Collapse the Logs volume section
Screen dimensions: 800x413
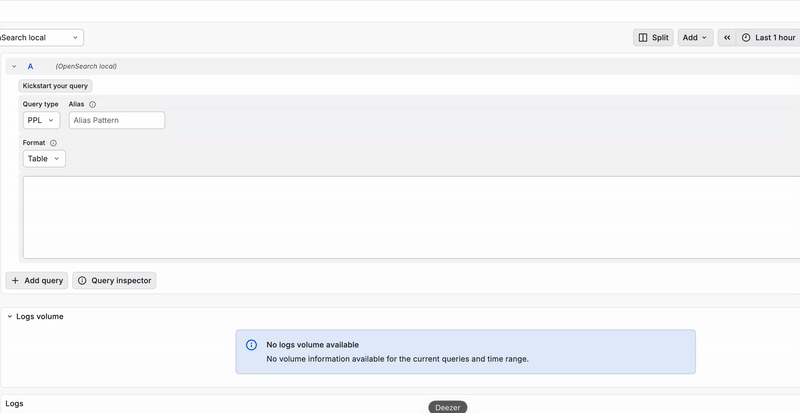(10, 316)
